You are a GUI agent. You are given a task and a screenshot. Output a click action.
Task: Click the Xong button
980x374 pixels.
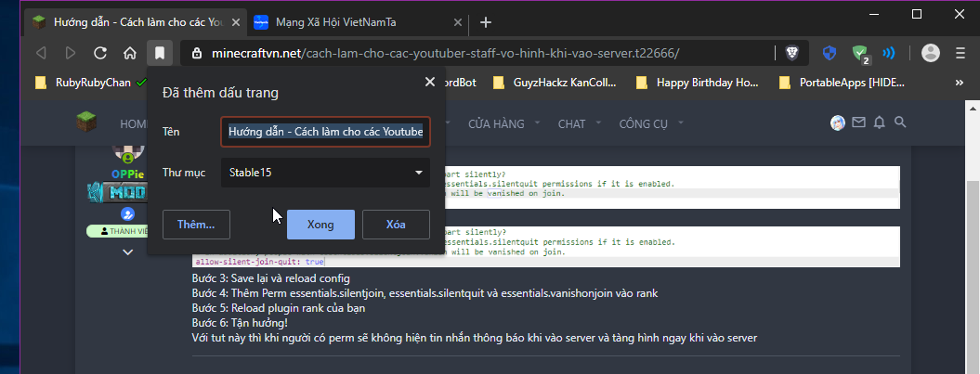click(x=320, y=225)
